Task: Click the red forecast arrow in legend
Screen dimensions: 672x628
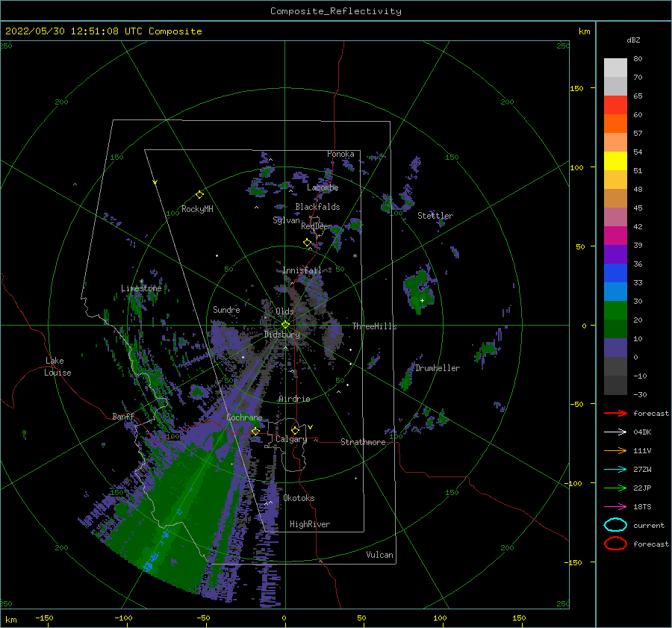Action: [x=615, y=413]
